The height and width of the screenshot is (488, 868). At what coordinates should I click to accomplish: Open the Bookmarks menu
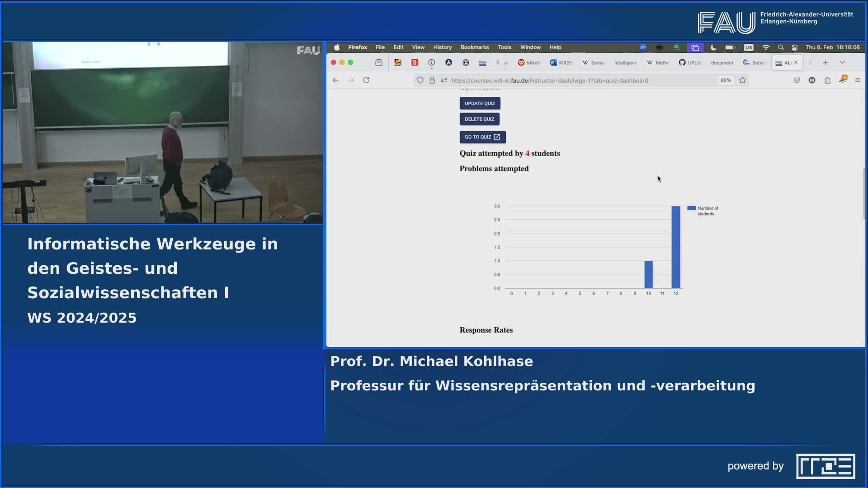(x=474, y=47)
